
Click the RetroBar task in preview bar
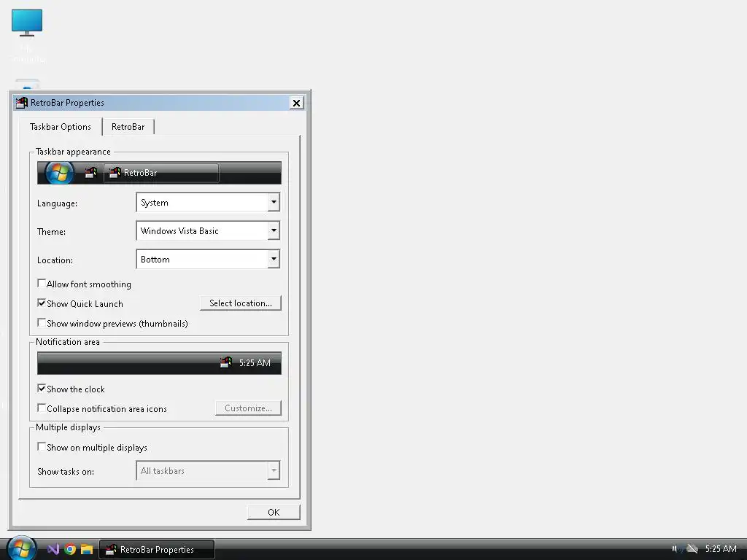161,173
